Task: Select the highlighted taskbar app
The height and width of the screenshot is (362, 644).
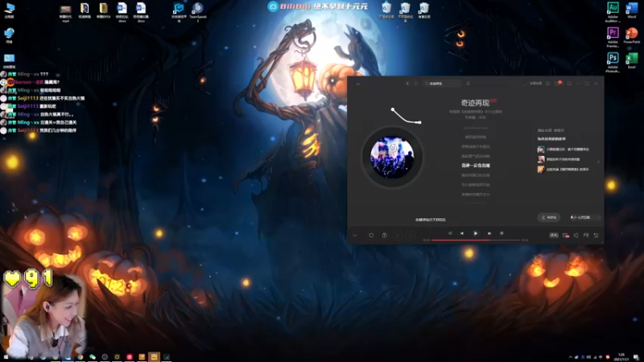Action: pos(154,357)
